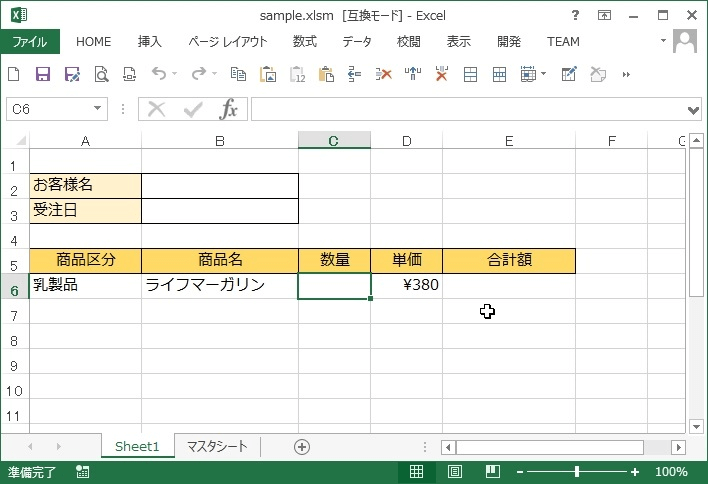Expand the formula bar with chevron

tap(694, 110)
